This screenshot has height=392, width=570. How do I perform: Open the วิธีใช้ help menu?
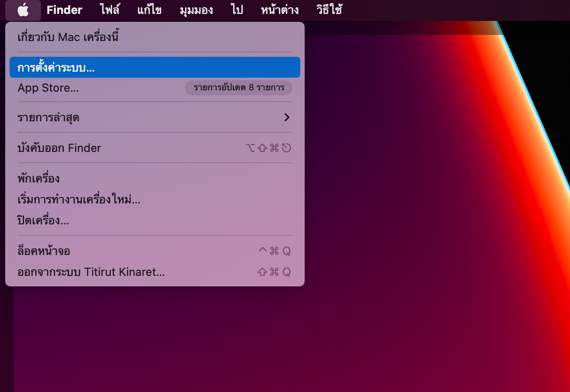click(329, 10)
